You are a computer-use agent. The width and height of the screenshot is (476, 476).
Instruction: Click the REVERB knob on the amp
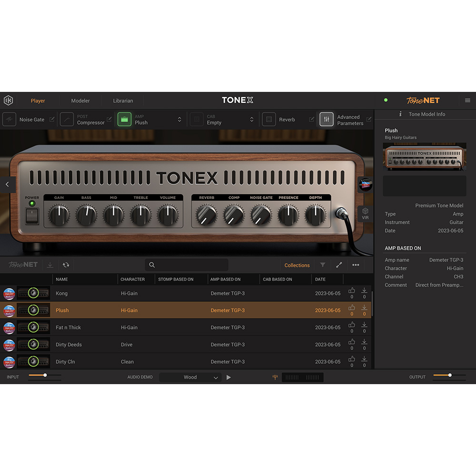[x=207, y=215]
